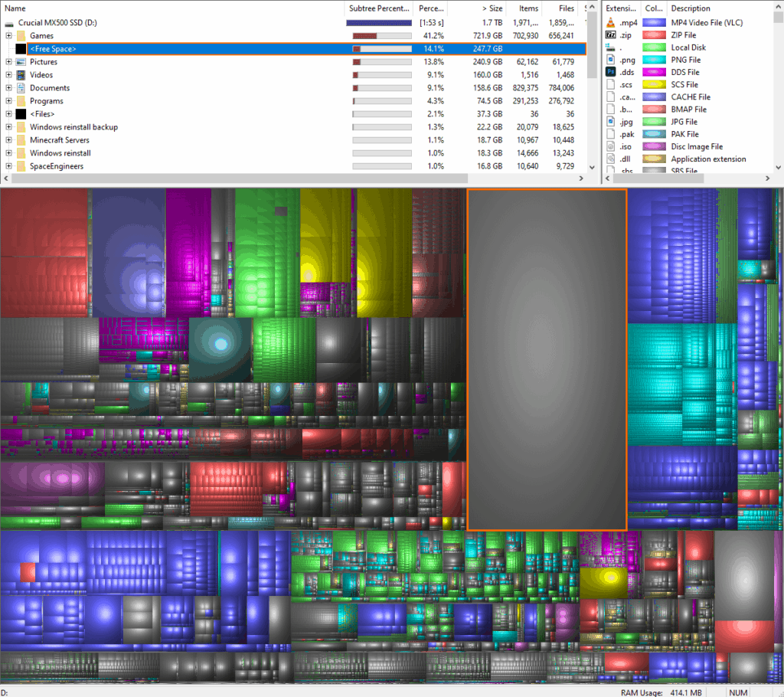Image resolution: width=784 pixels, height=697 pixels.
Task: Click the Photoshop icon for .dds
Action: (610, 72)
